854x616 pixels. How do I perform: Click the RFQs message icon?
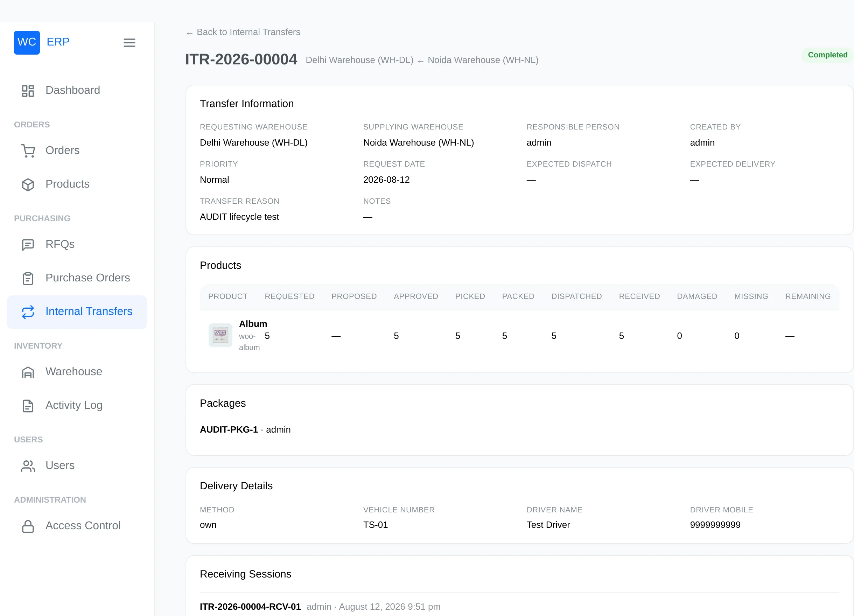coord(28,245)
